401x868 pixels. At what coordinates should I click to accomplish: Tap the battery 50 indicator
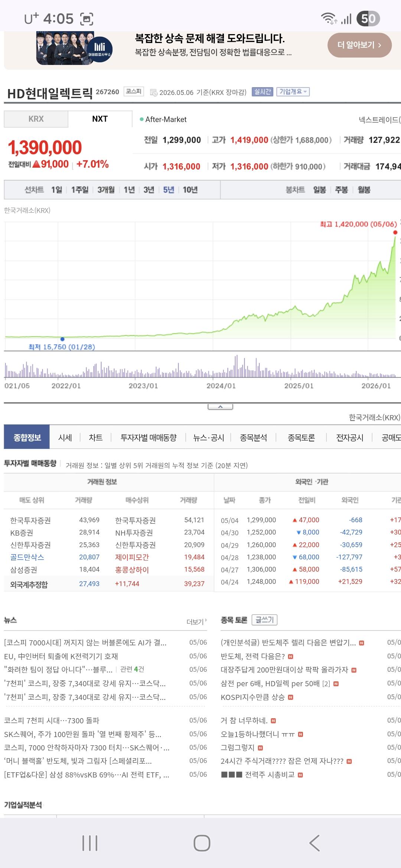pyautogui.click(x=368, y=19)
